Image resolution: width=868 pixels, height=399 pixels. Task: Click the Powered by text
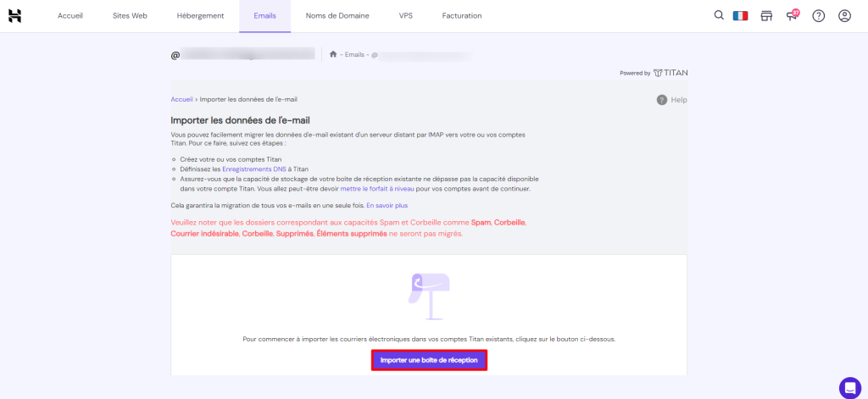click(635, 73)
